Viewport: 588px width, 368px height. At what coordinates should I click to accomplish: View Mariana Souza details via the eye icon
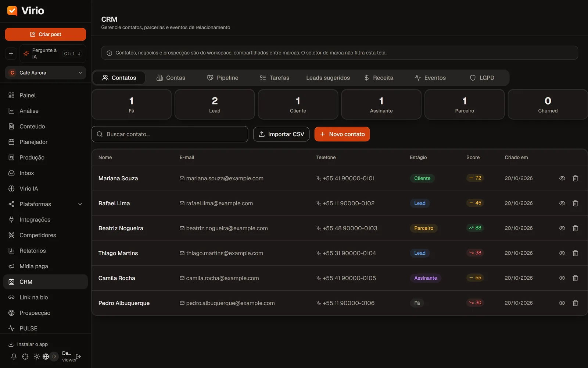[x=562, y=178]
